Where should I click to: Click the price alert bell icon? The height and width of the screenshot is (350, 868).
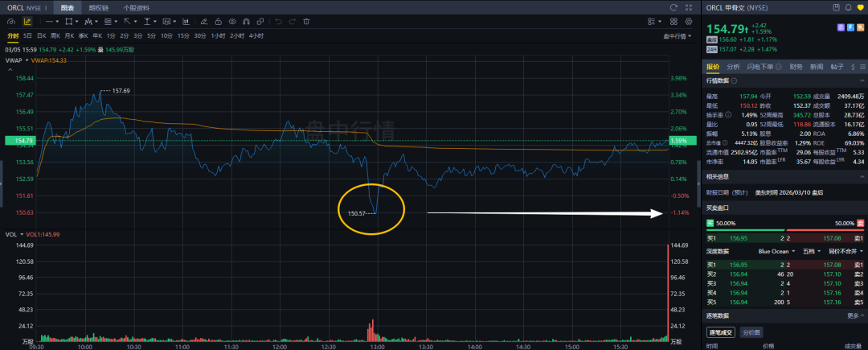pyautogui.click(x=847, y=7)
